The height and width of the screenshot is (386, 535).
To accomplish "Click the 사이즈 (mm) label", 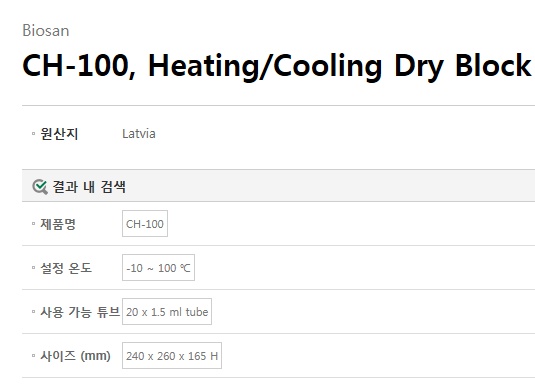I will point(75,356).
